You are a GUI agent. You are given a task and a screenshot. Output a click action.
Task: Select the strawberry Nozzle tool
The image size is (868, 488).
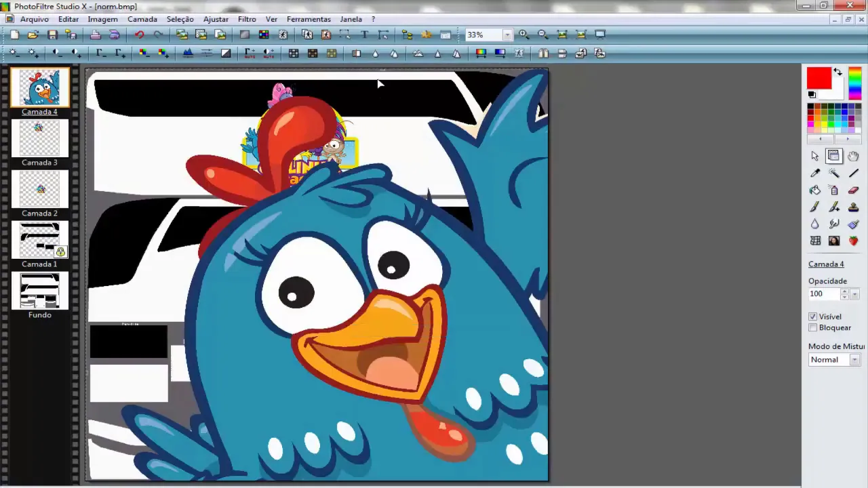point(853,241)
